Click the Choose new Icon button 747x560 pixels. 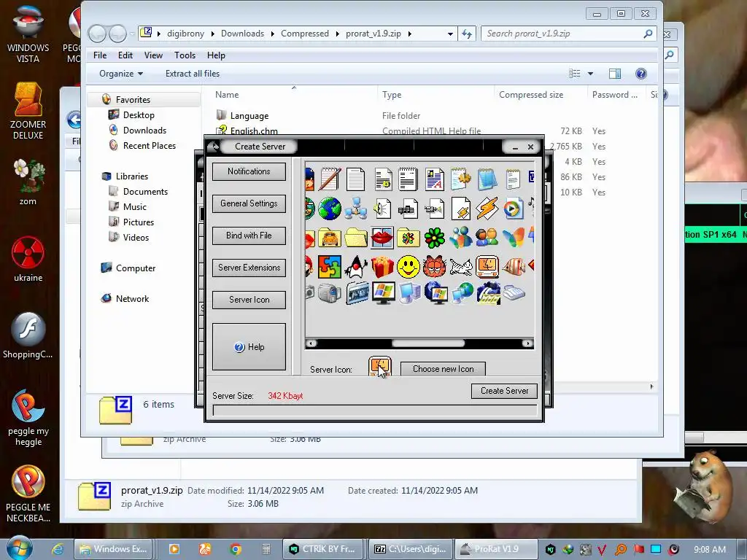point(443,369)
